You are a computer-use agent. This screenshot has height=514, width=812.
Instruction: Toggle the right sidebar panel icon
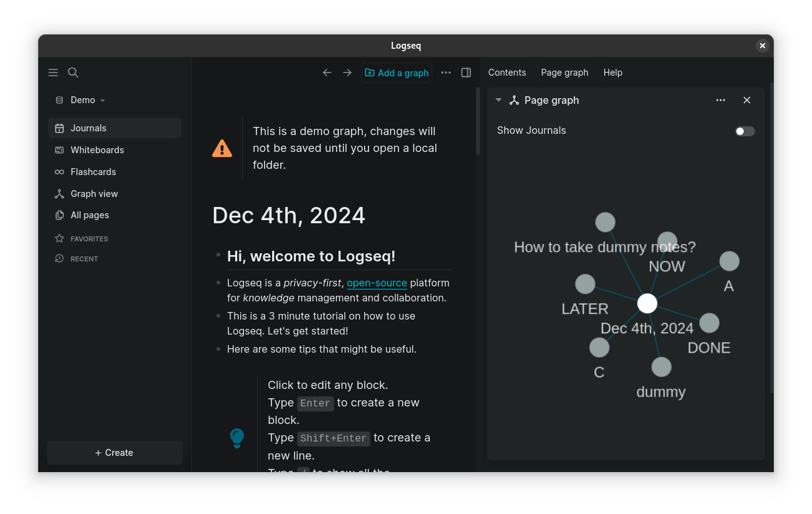coord(465,73)
